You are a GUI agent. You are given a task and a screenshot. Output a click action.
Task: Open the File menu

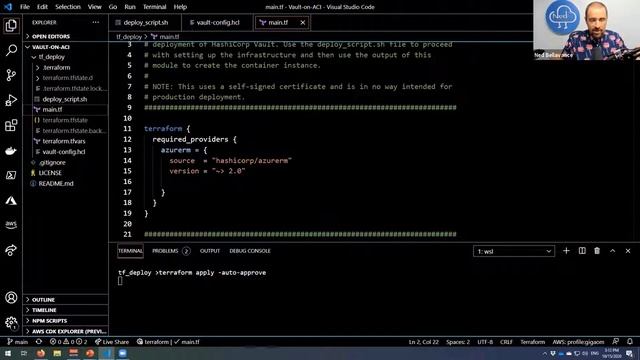coord(25,7)
